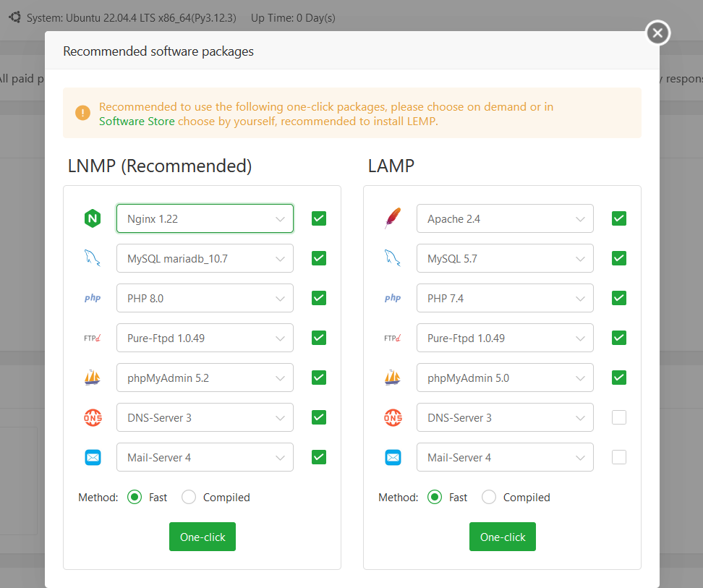Uncheck the PHP 8.0 checkbox
The height and width of the screenshot is (588, 703).
[319, 298]
